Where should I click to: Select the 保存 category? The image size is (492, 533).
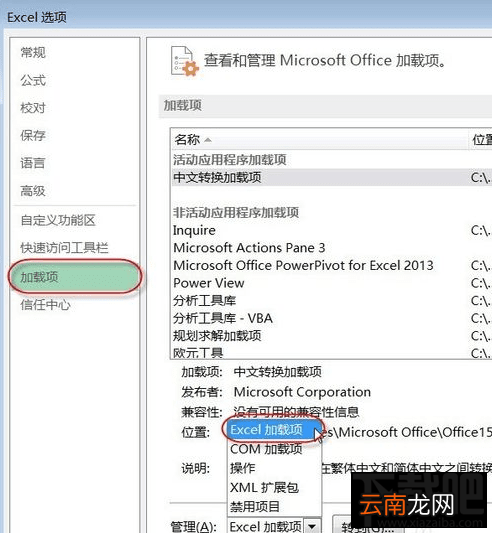click(33, 136)
